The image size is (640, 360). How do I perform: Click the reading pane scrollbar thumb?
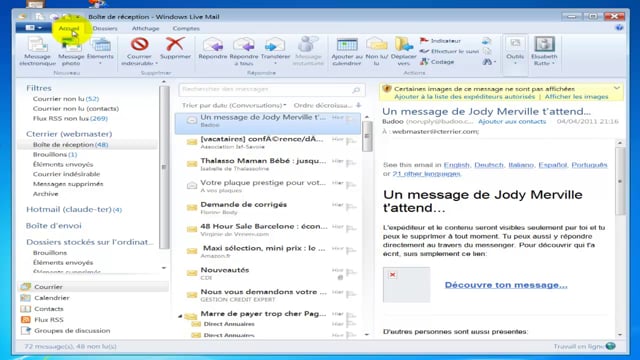(620, 180)
